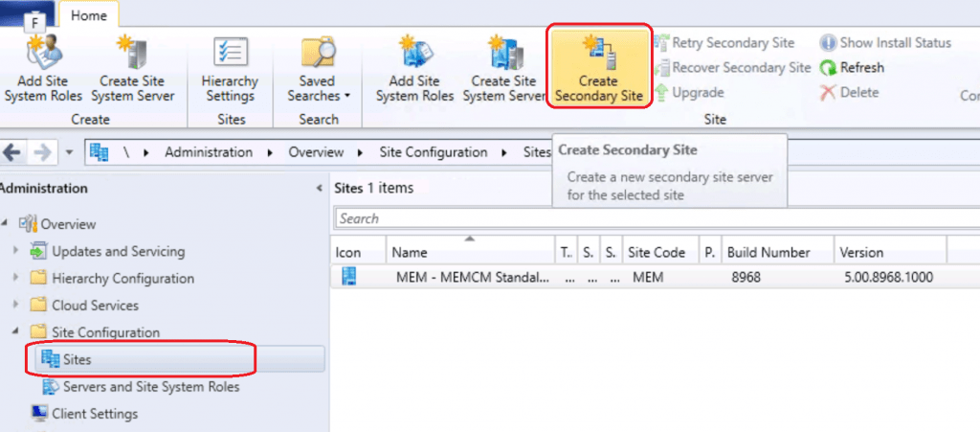
Task: Select Site Configuration folder
Action: point(105,332)
